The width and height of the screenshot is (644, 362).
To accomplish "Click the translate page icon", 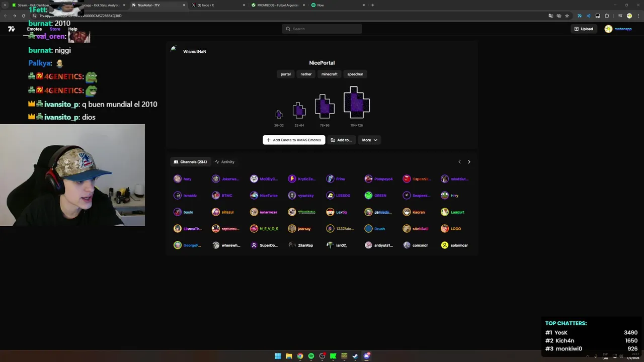I will pos(550,16).
